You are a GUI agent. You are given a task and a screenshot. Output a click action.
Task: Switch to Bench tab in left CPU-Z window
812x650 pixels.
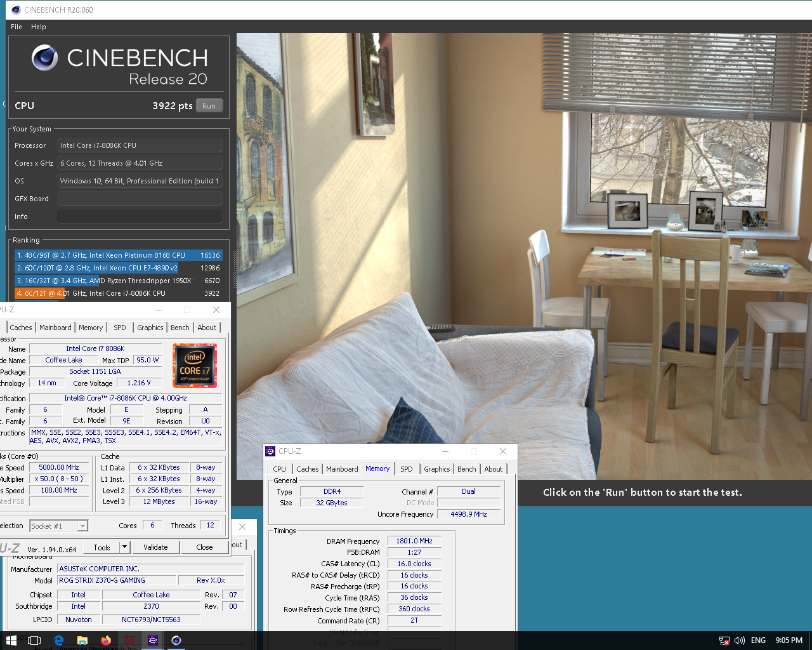180,328
